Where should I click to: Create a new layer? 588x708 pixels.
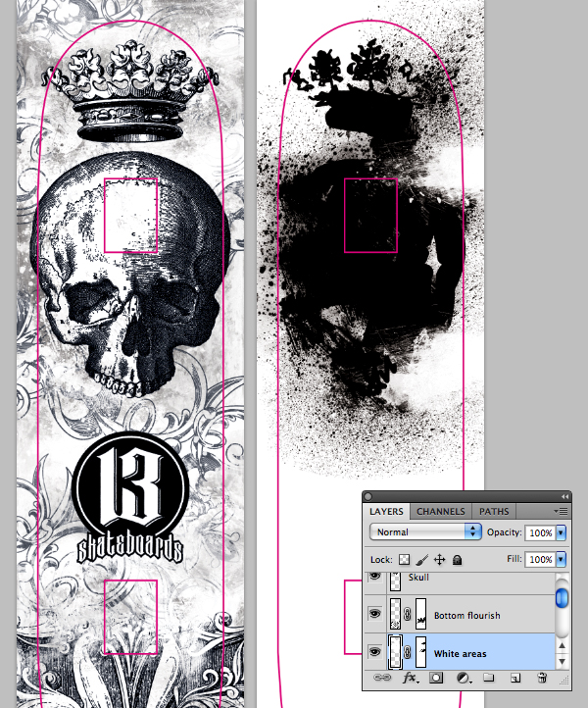(515, 678)
